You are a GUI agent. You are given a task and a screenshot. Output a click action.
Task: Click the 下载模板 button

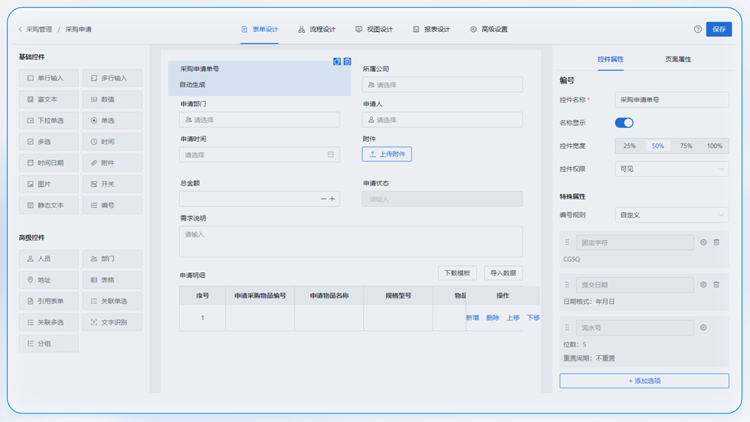coord(457,273)
